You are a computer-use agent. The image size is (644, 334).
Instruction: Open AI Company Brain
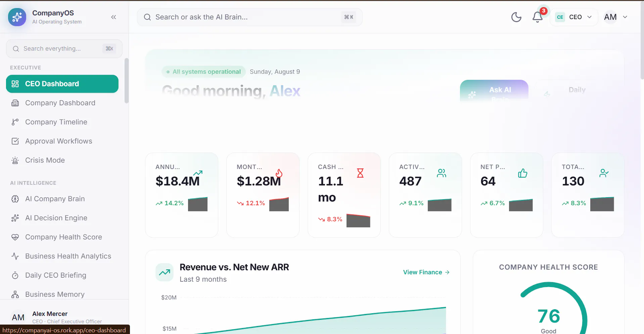coord(62,199)
